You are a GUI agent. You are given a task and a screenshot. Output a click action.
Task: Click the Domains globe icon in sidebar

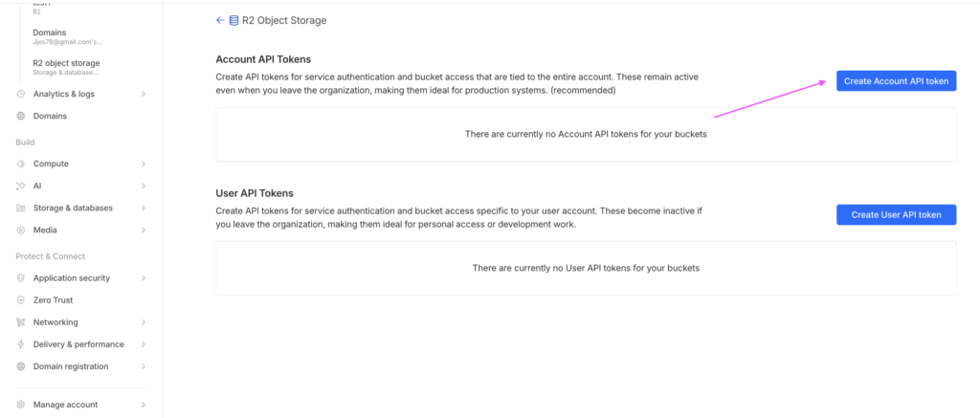point(21,116)
